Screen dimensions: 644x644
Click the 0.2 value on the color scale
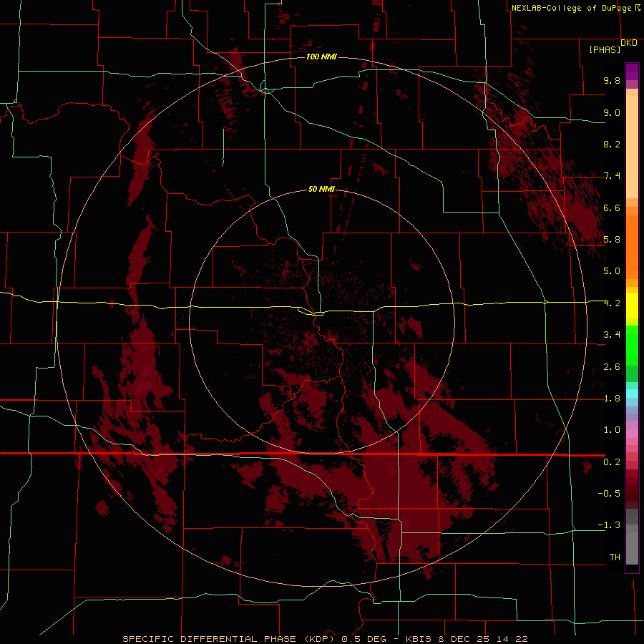click(x=612, y=462)
